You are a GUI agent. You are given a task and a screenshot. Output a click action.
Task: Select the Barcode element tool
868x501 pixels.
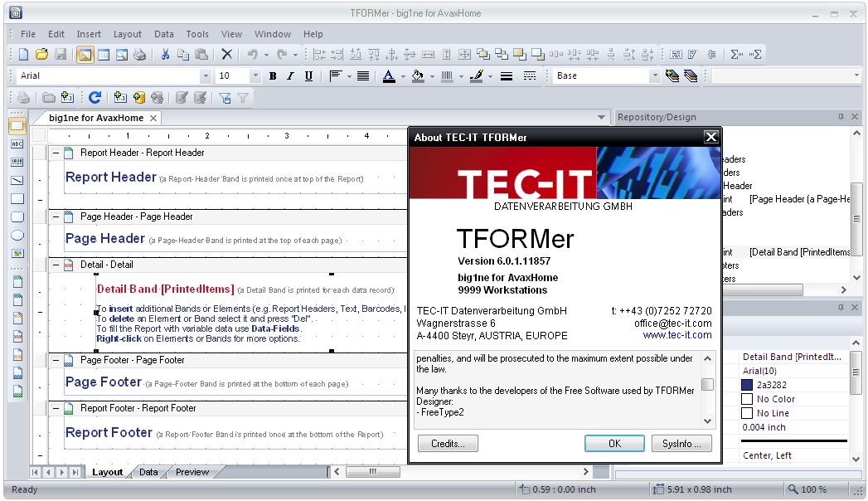[x=17, y=163]
